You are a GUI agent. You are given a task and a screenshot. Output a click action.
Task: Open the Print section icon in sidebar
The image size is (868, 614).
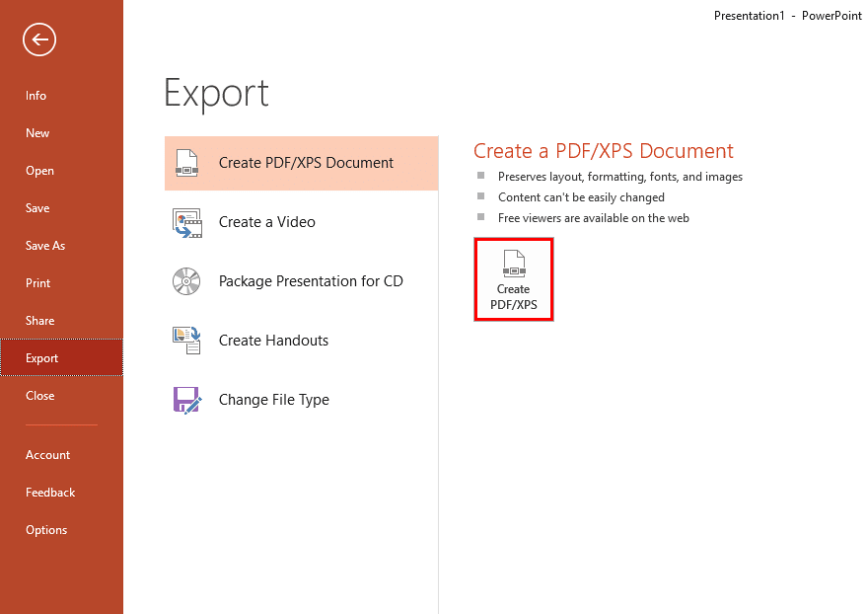tap(37, 282)
